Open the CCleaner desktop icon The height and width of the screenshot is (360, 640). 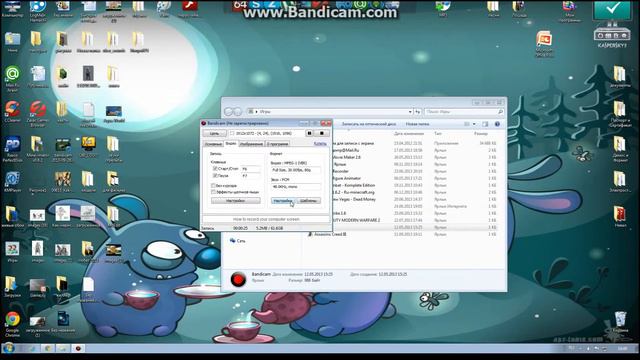(12, 113)
